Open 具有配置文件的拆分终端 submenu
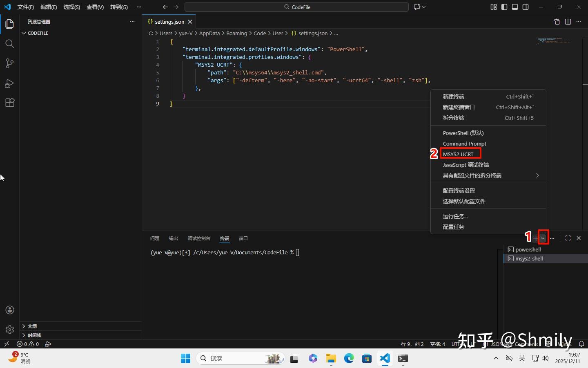The width and height of the screenshot is (588, 368). tap(488, 175)
